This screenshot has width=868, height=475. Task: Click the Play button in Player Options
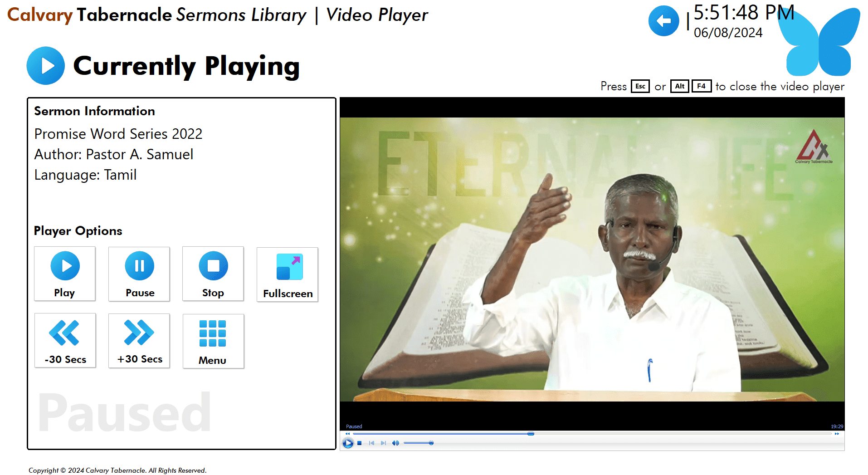click(x=65, y=273)
